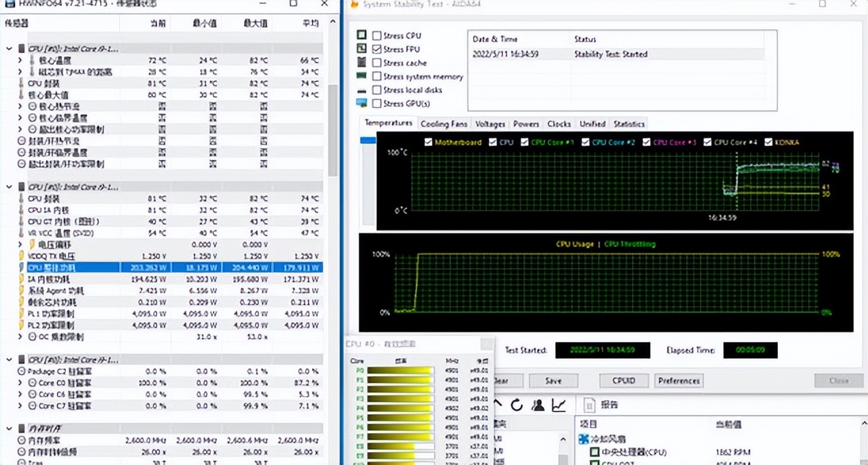Click the lightning icon of VDDQ TX 电压 row

click(22, 256)
